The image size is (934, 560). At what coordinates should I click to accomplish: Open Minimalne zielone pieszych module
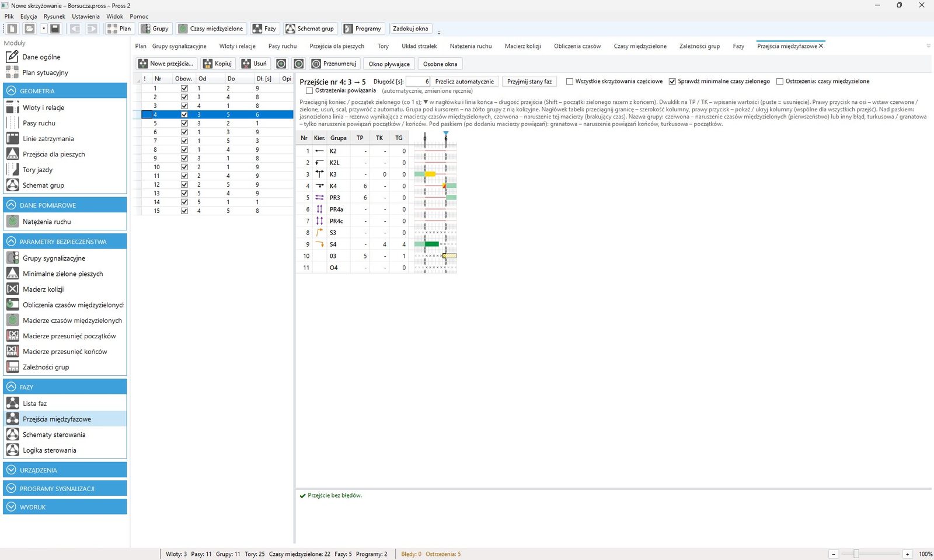pyautogui.click(x=63, y=274)
